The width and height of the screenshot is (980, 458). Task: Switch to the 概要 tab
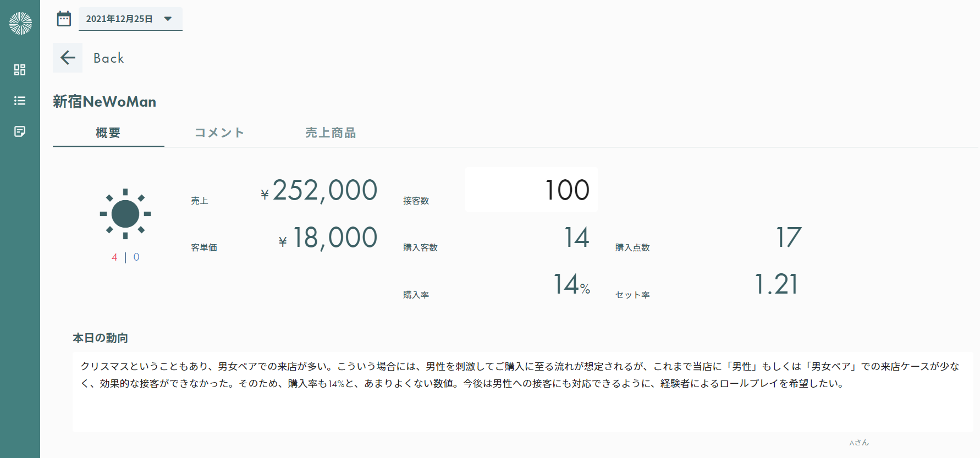tap(108, 133)
